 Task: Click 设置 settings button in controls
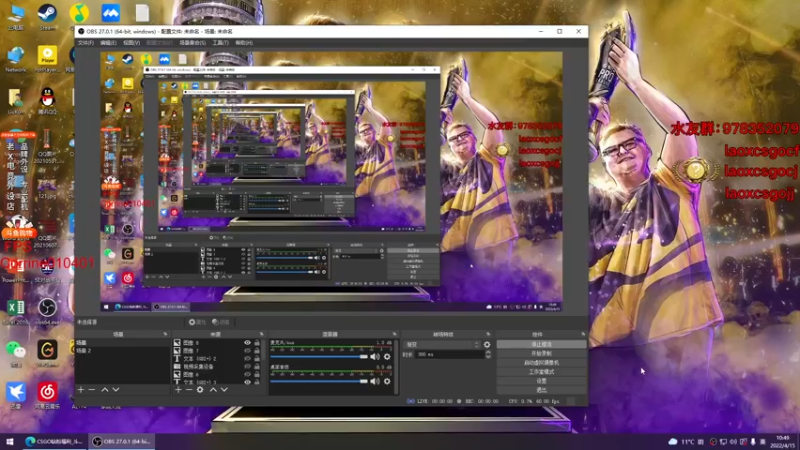point(541,381)
